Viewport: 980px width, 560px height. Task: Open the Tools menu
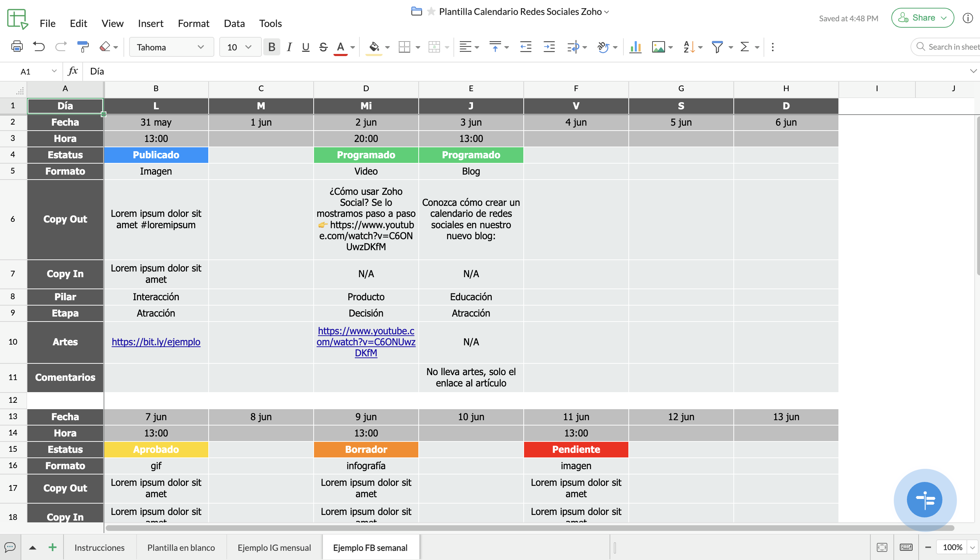pos(270,23)
